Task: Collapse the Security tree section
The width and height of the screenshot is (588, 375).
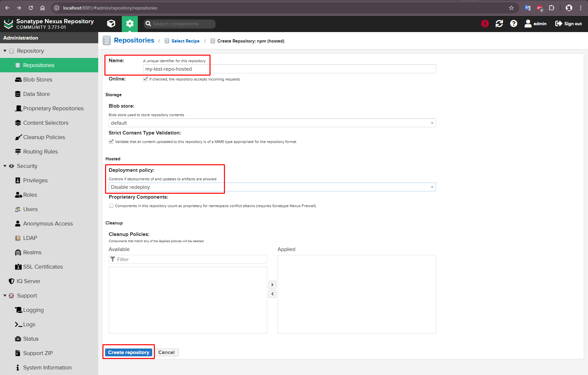Action: [x=5, y=166]
